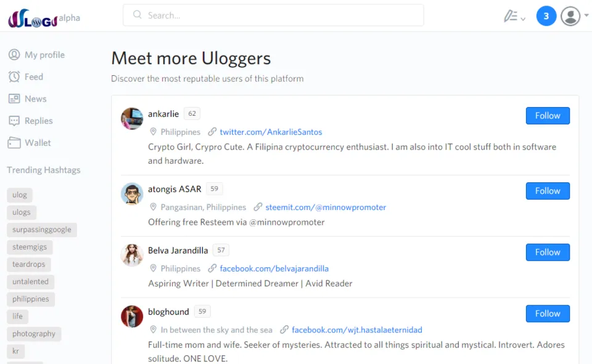Screen dimensions: 592x364
Task: Expand the write post dropdown chevron
Action: point(523,18)
